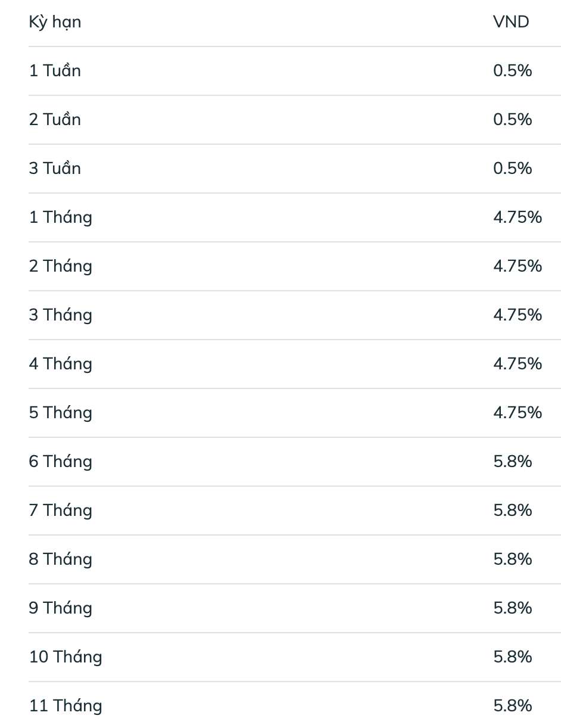Click the "4 Tháng" term label
The height and width of the screenshot is (728, 561).
click(61, 364)
